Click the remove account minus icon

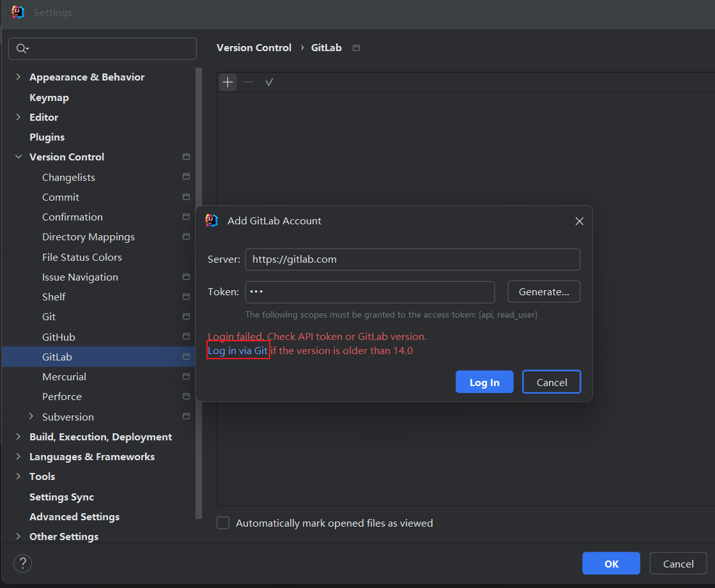pos(248,82)
